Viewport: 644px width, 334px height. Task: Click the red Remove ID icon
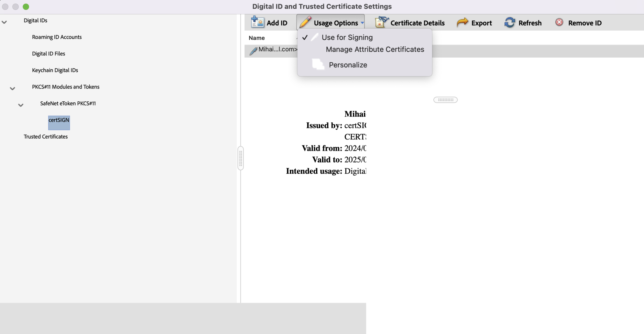point(559,22)
